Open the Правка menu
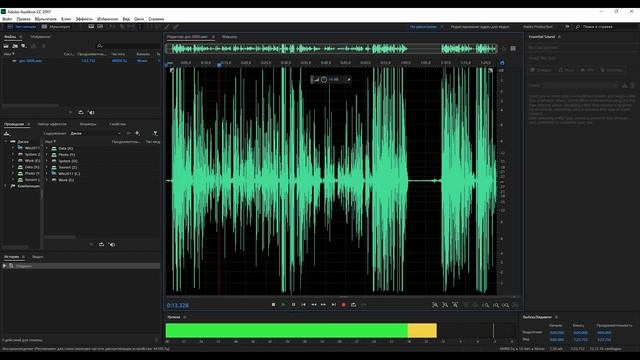This screenshot has height=360, width=640. tap(23, 19)
